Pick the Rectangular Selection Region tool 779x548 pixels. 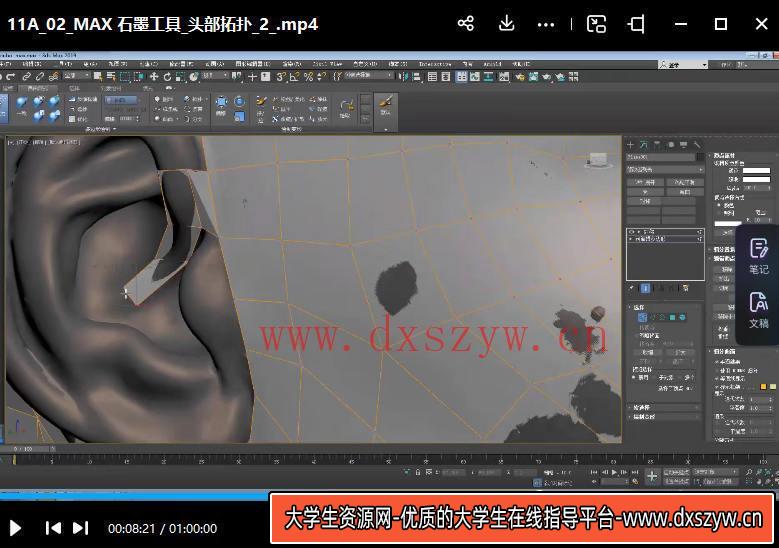pos(125,76)
